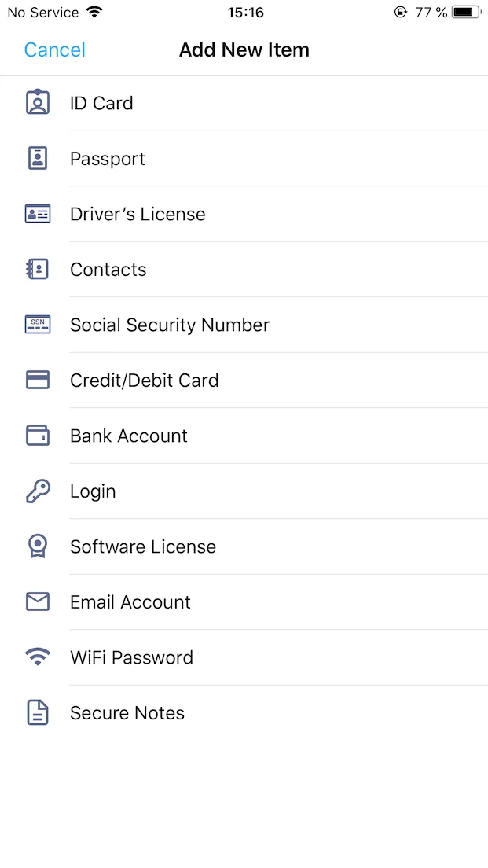Screen dimensions: 488x868
Task: Pick the Bank Account item type
Action: [x=129, y=436]
